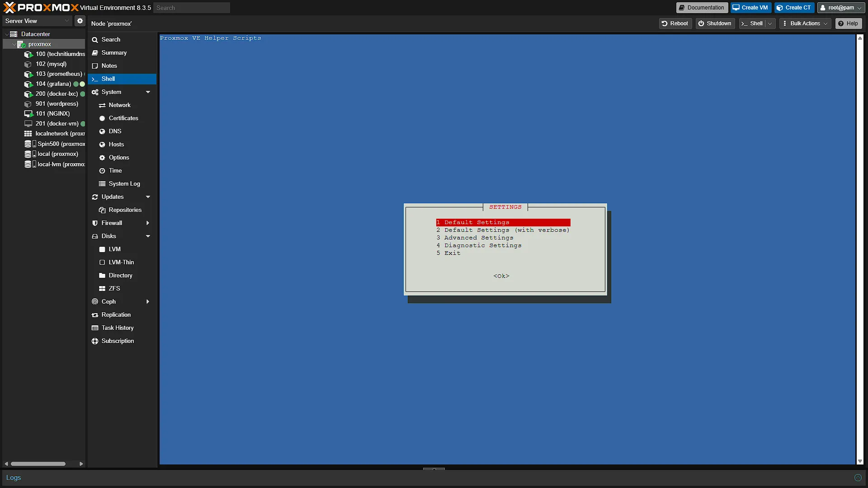Select 901 (wordpress) in the tree
Screen dimensions: 868x488
point(57,104)
